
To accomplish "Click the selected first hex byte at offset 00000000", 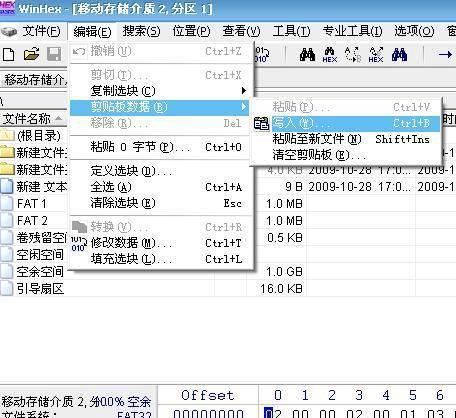I will (x=273, y=413).
